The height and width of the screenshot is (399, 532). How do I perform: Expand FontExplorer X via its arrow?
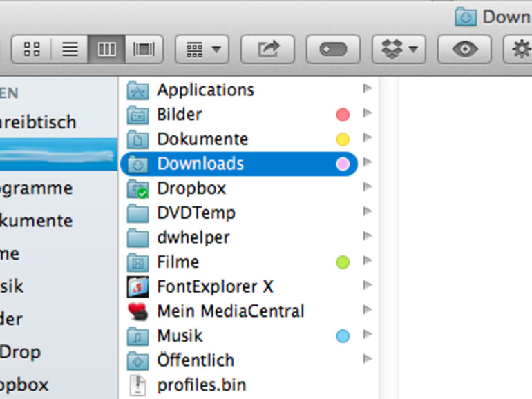(x=367, y=285)
